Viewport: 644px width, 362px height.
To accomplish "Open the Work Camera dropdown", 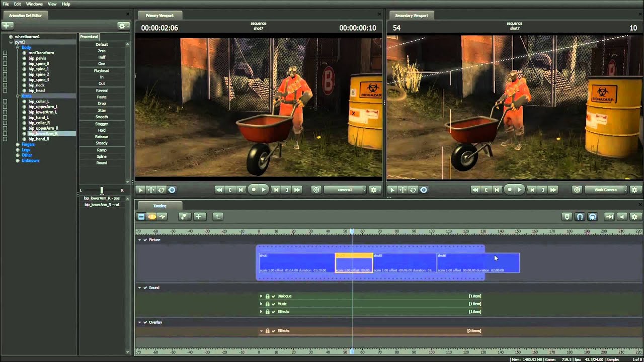I will tap(606, 190).
